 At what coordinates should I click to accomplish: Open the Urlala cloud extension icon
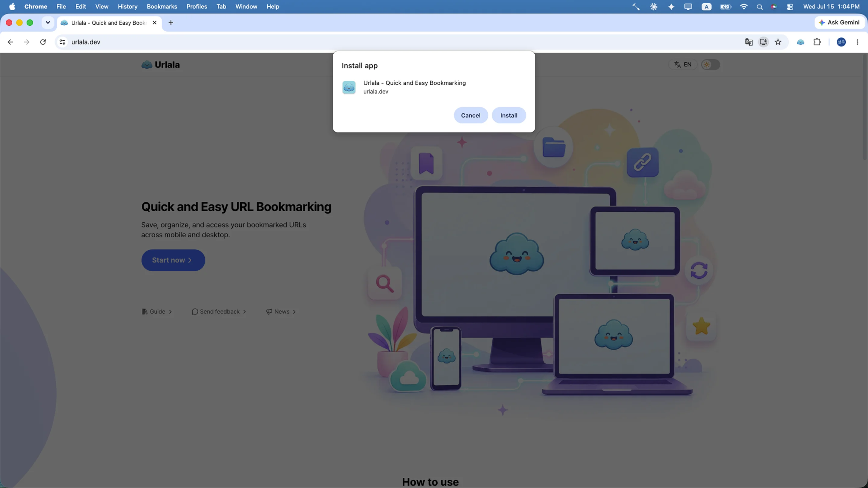click(x=800, y=42)
